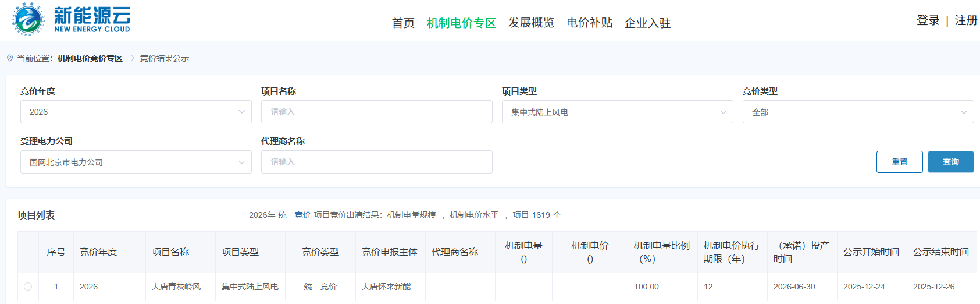Viewport: 980px width, 304px height.
Task: Navigate to 电价补贴 menu item
Action: pos(590,23)
